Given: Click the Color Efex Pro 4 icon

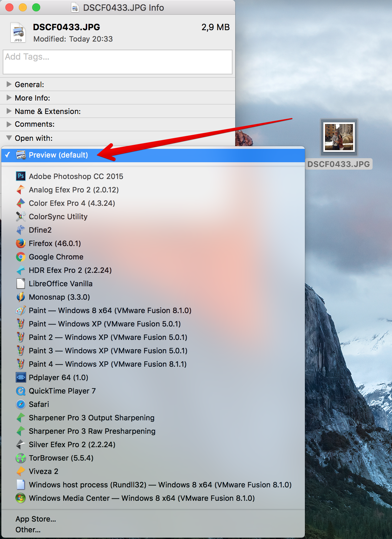Looking at the screenshot, I should 21,203.
